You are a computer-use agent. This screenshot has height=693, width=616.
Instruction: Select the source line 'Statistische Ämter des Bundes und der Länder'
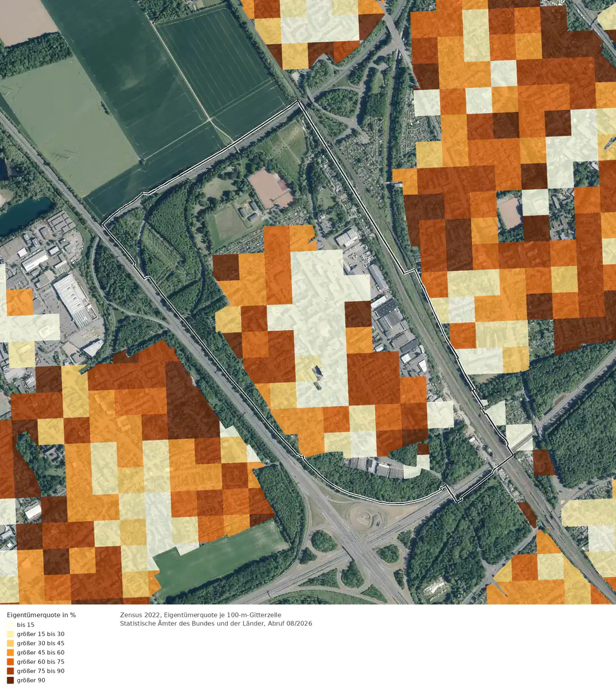point(193,624)
